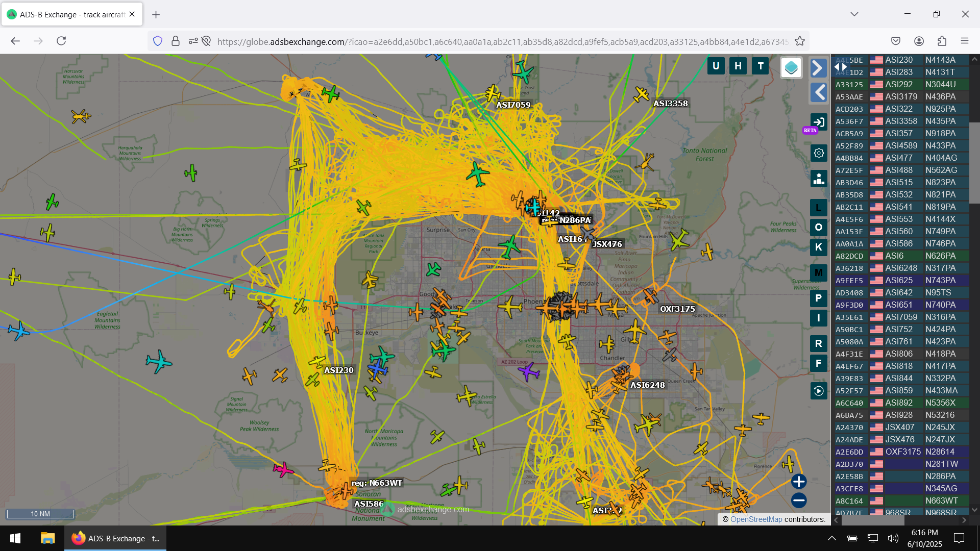This screenshot has height=551, width=980.
Task: Open tracking protection shield icon
Action: tap(158, 41)
